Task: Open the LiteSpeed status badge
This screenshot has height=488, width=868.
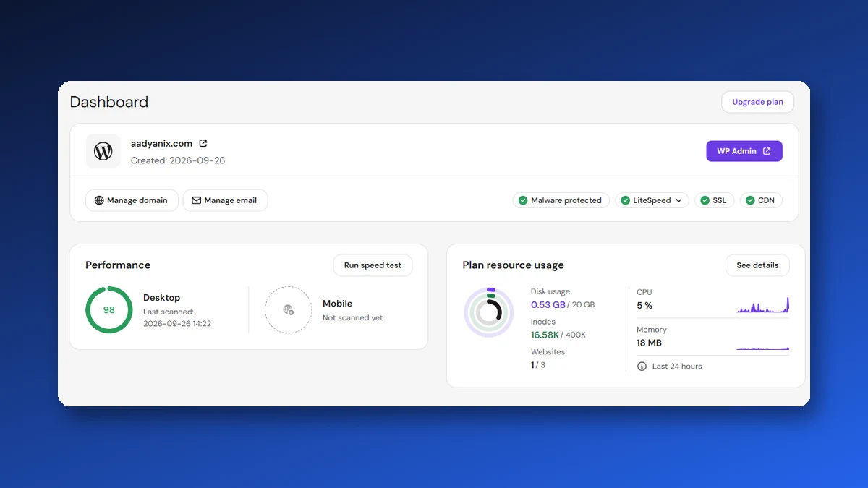Action: point(652,200)
